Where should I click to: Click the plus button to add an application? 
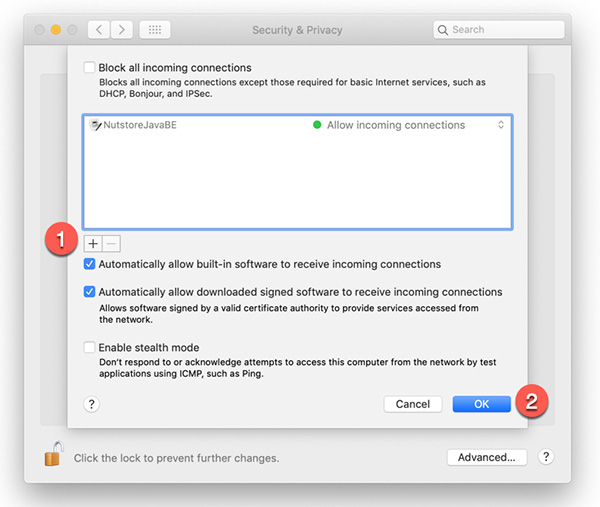[x=92, y=243]
